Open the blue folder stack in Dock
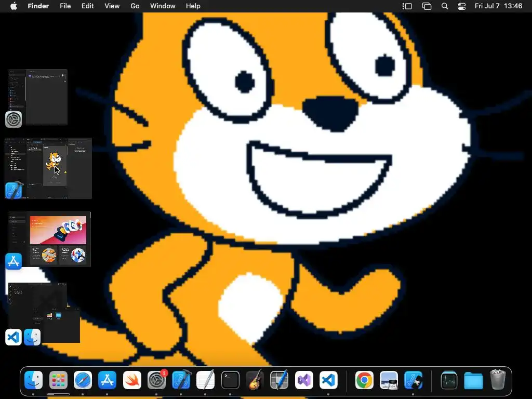This screenshot has height=399, width=532. (473, 380)
